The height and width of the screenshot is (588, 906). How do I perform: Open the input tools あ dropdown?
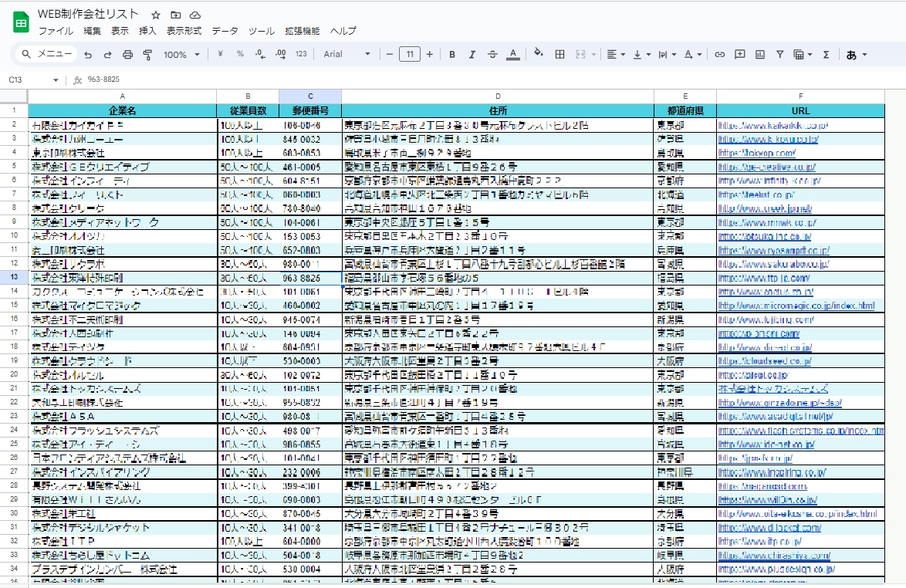click(857, 55)
